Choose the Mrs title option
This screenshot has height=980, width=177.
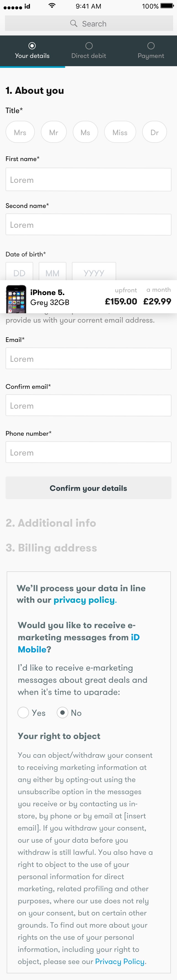tap(20, 132)
